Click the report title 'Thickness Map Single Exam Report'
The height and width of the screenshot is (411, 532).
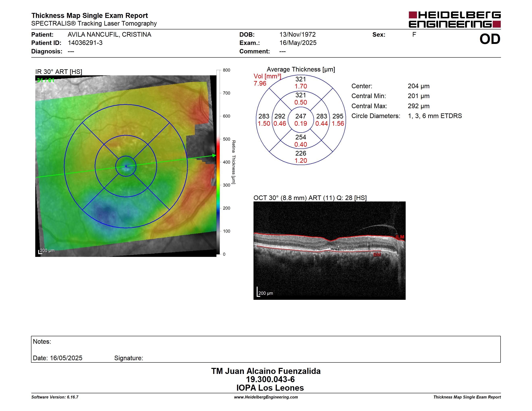click(x=89, y=16)
